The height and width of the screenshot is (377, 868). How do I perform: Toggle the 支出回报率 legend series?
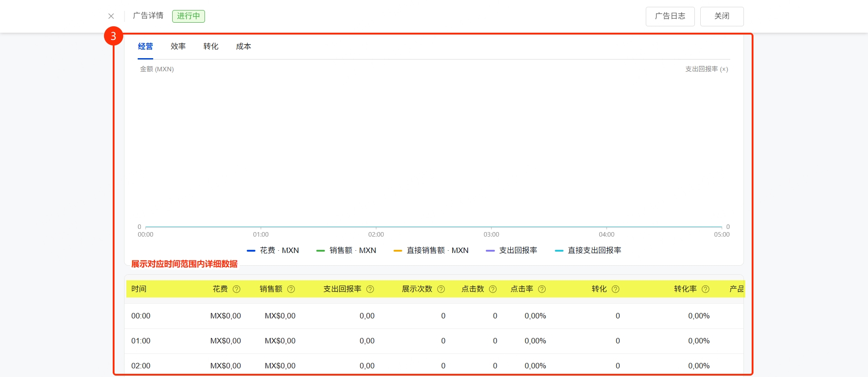pyautogui.click(x=511, y=250)
